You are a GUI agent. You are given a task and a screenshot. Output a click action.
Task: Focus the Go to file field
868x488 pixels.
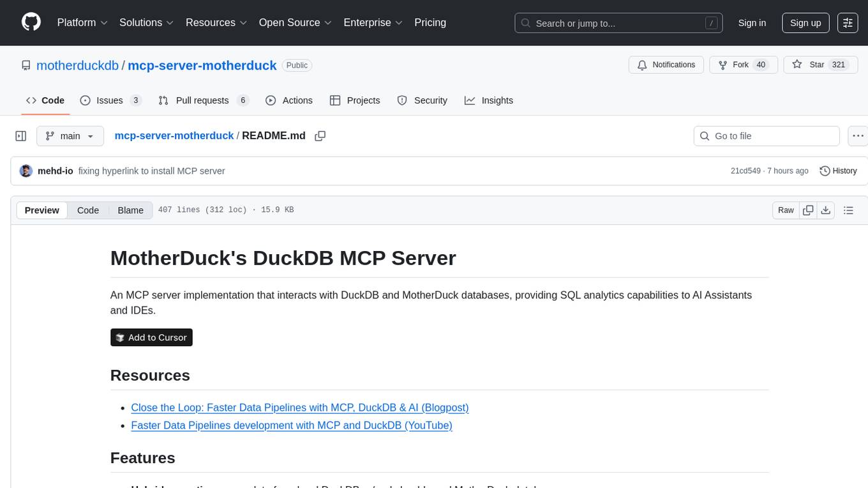[x=767, y=136]
